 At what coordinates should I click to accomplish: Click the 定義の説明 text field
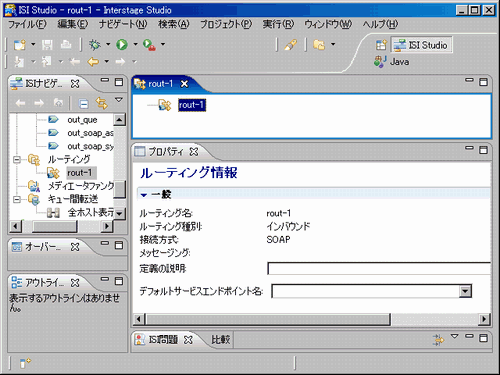pyautogui.click(x=379, y=268)
